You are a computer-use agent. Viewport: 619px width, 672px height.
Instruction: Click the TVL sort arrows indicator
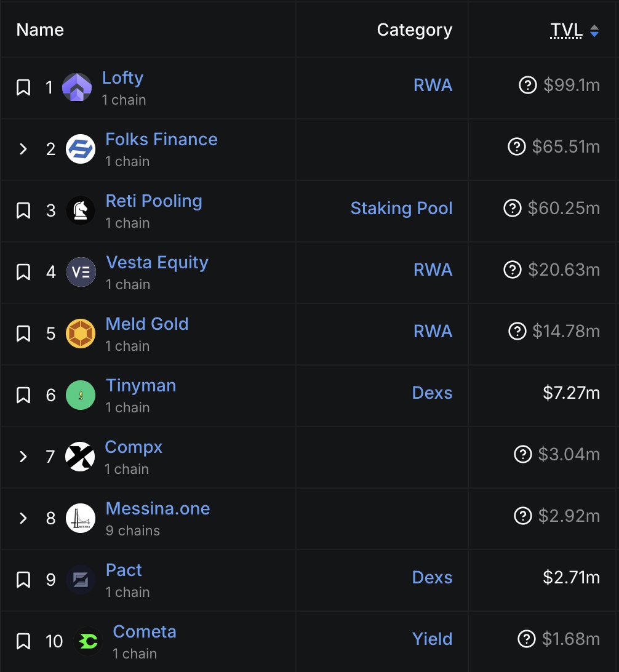click(x=594, y=31)
